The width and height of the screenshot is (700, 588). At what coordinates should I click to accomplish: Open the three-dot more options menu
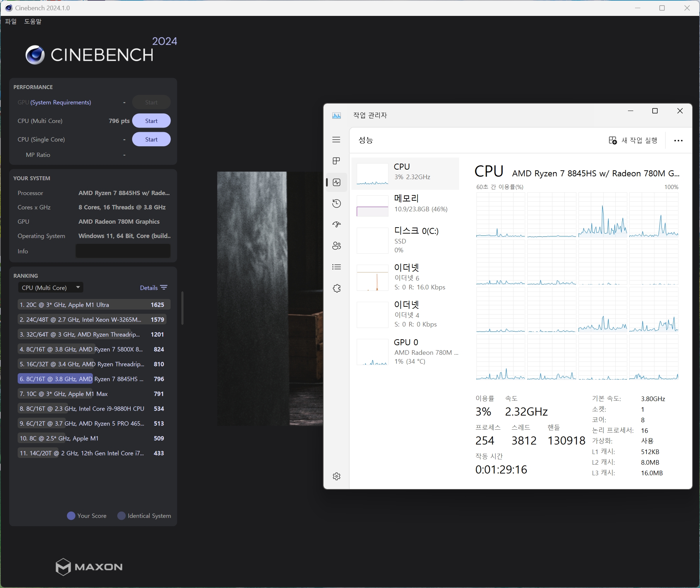[x=678, y=140]
